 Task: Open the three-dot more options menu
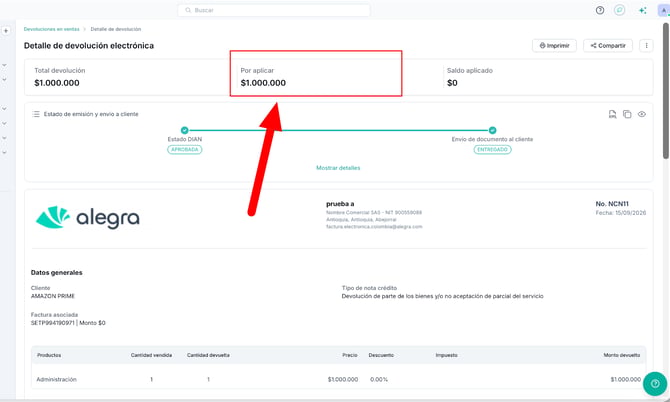(x=646, y=45)
